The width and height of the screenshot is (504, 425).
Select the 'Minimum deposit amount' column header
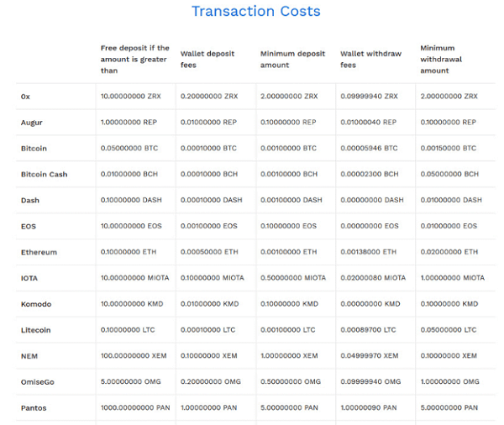tap(292, 59)
